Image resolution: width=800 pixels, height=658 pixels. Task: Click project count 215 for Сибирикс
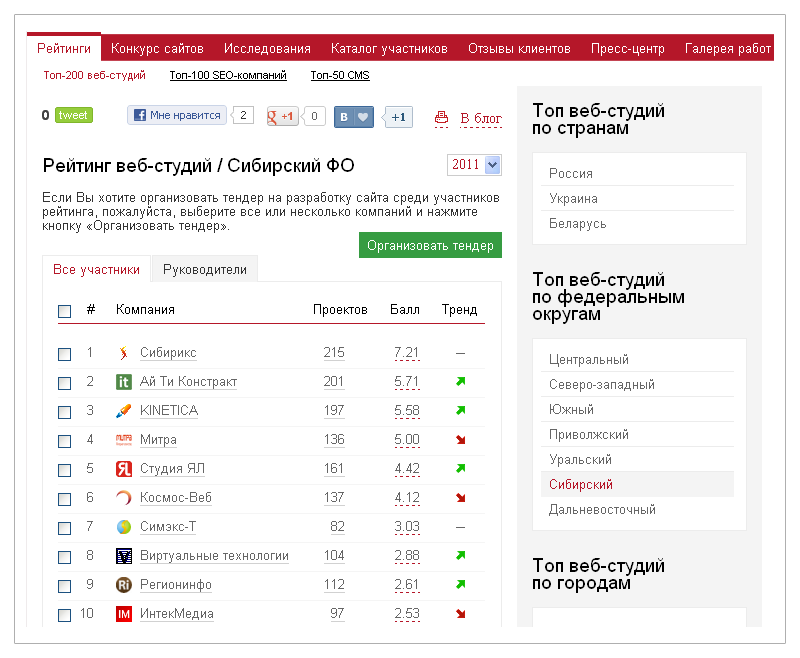tap(334, 352)
